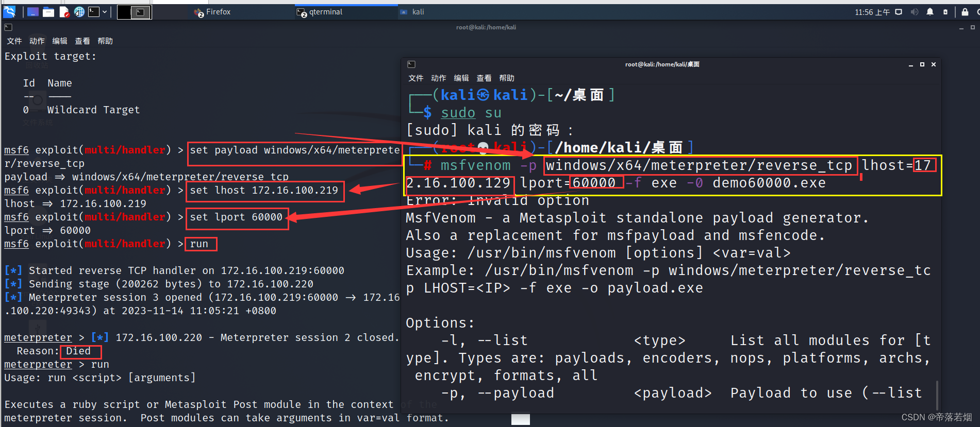
Task: Maximize the front 桌面 terminal window
Action: click(922, 64)
